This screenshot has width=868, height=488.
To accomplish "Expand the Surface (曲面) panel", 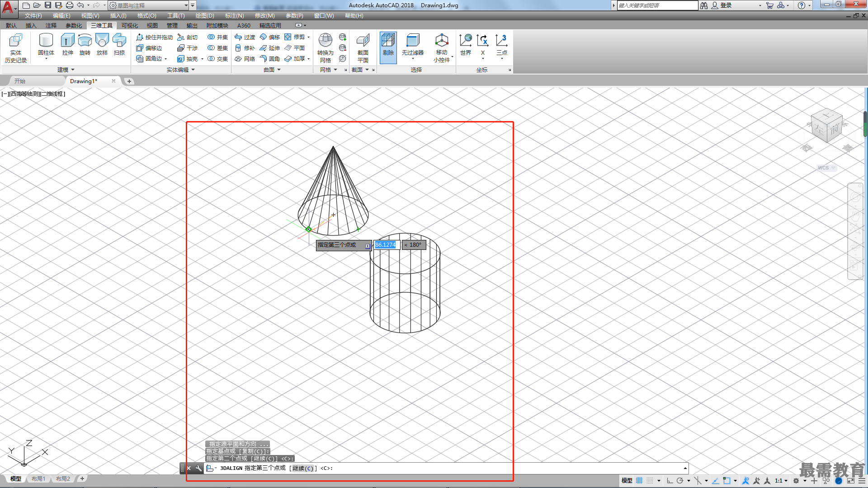I will [272, 70].
